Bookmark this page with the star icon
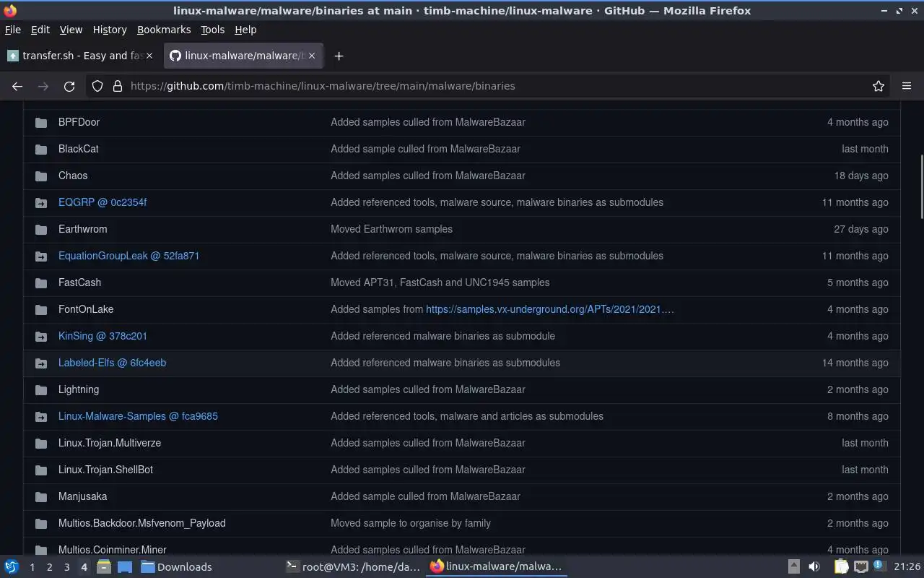924x578 pixels. [879, 86]
